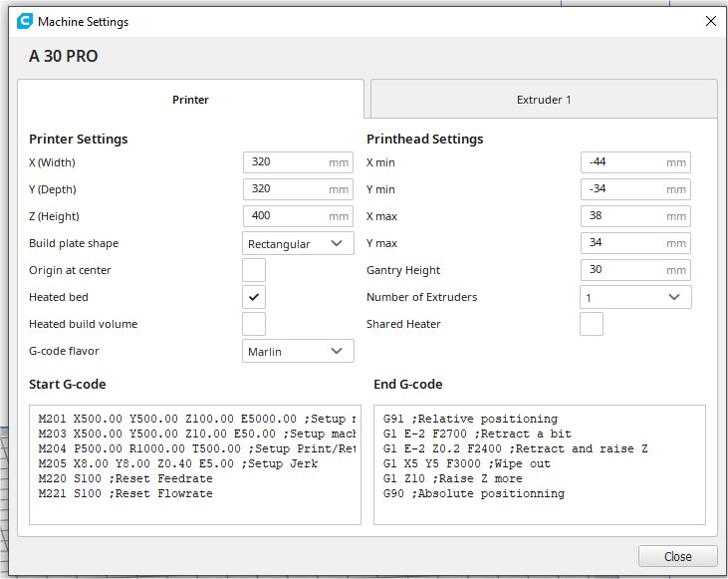Image resolution: width=728 pixels, height=579 pixels.
Task: Click inside the End G-code text area
Action: click(x=540, y=464)
